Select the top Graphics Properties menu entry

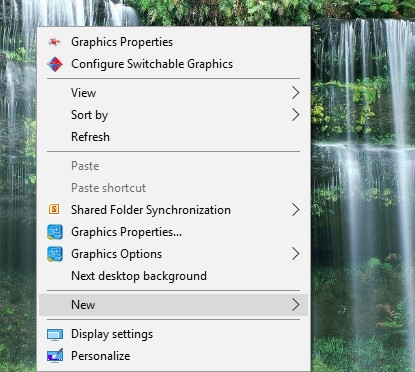pyautogui.click(x=173, y=42)
